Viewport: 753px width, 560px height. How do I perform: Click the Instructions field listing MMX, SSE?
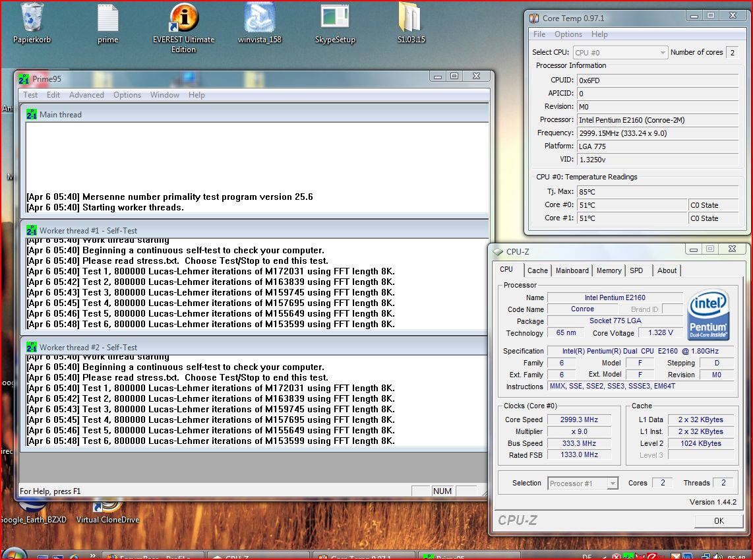tap(641, 386)
